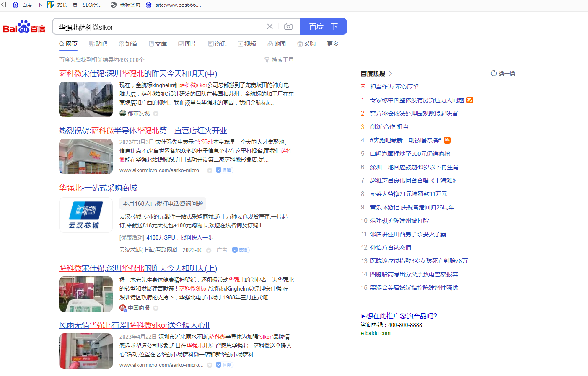This screenshot has height=376, width=588.
Task: Open the 文库 tab
Action: click(x=158, y=44)
